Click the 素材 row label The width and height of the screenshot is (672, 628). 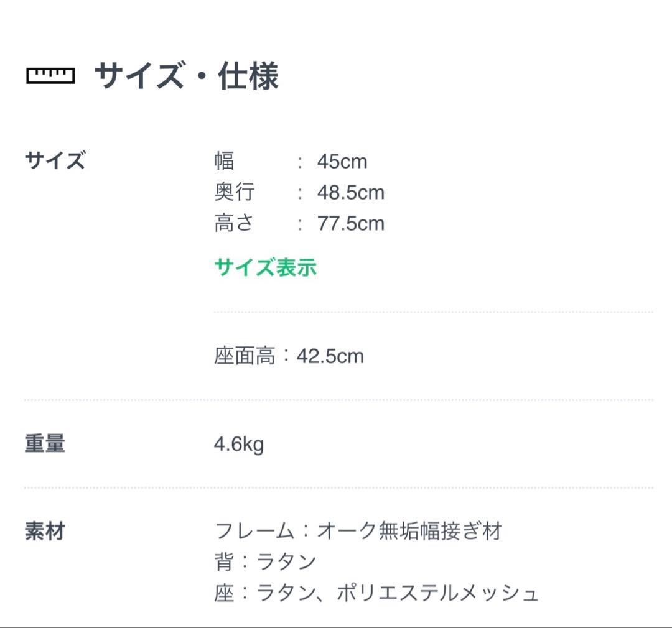pyautogui.click(x=45, y=532)
